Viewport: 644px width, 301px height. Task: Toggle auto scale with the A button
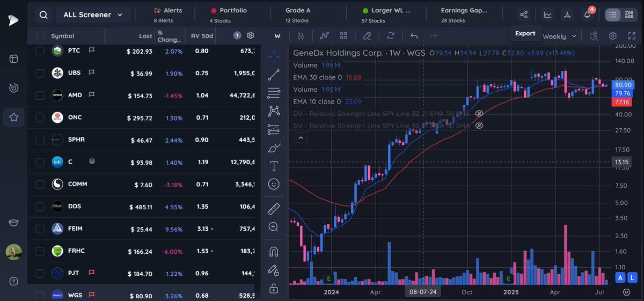pyautogui.click(x=620, y=277)
